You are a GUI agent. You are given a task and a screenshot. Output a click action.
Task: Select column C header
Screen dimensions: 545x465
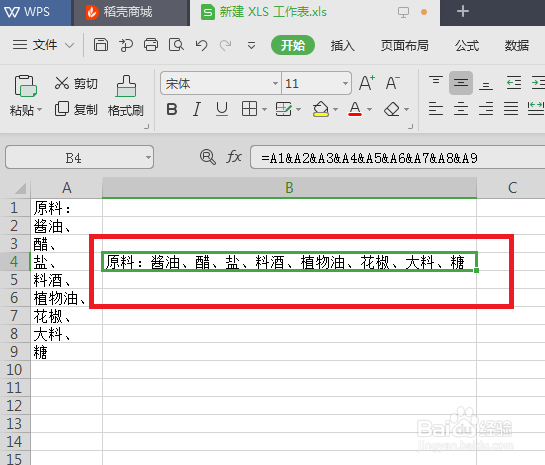pyautogui.click(x=511, y=188)
